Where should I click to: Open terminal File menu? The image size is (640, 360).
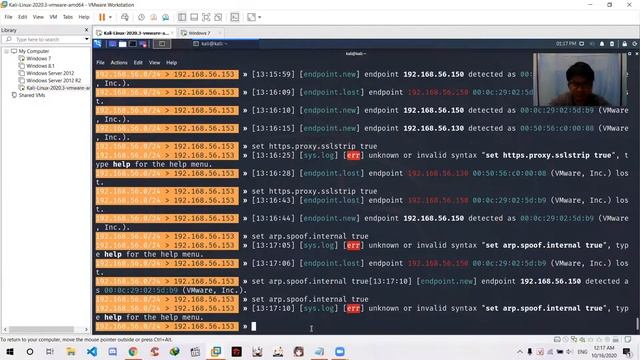tap(100, 62)
